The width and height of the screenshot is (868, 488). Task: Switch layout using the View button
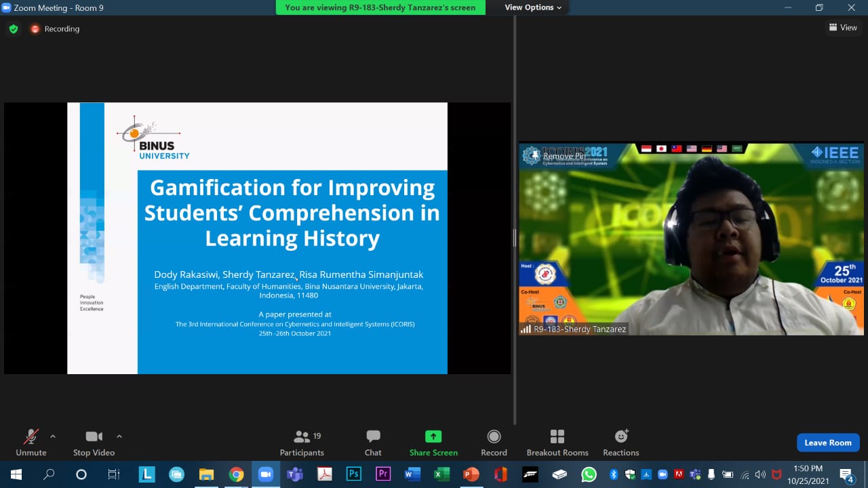pyautogui.click(x=843, y=28)
